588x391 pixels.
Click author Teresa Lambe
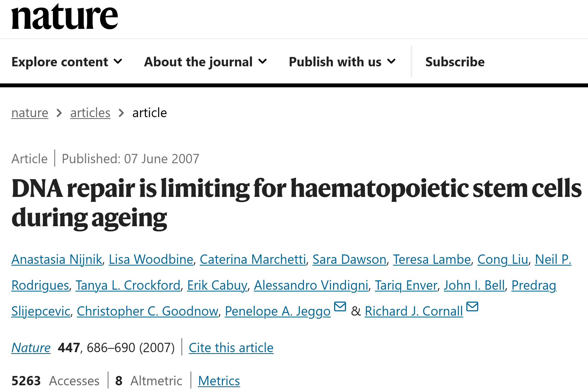click(x=432, y=259)
